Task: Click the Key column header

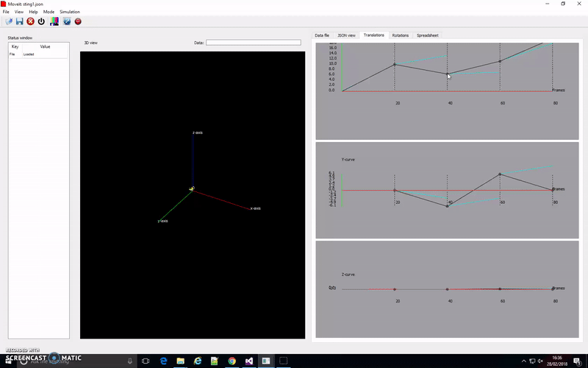Action: click(x=15, y=46)
